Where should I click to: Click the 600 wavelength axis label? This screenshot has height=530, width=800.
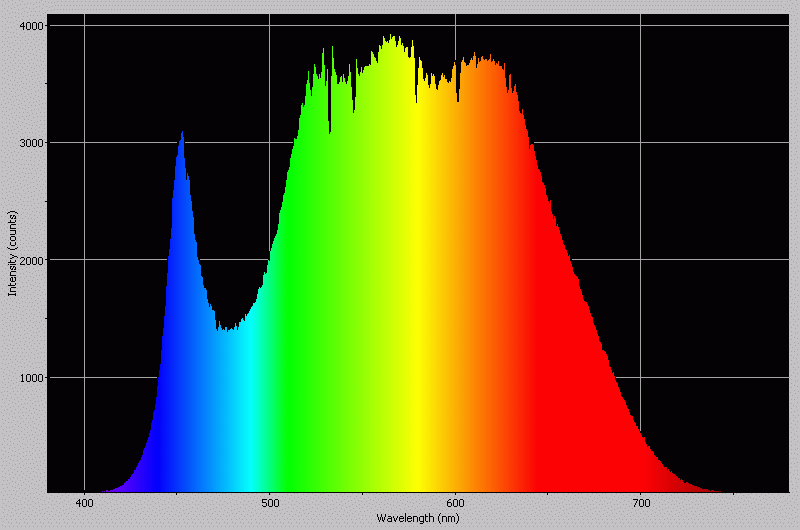pyautogui.click(x=455, y=503)
